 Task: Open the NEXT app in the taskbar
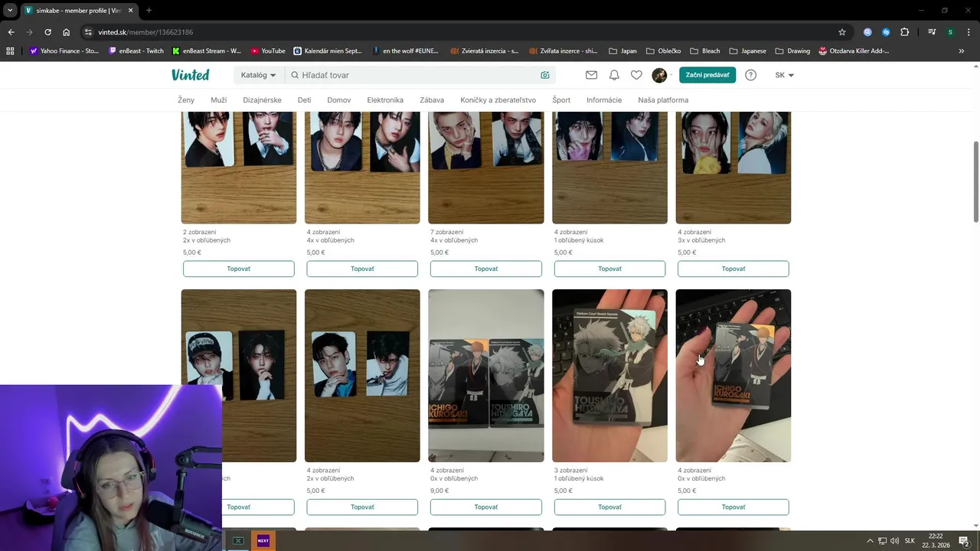(263, 540)
